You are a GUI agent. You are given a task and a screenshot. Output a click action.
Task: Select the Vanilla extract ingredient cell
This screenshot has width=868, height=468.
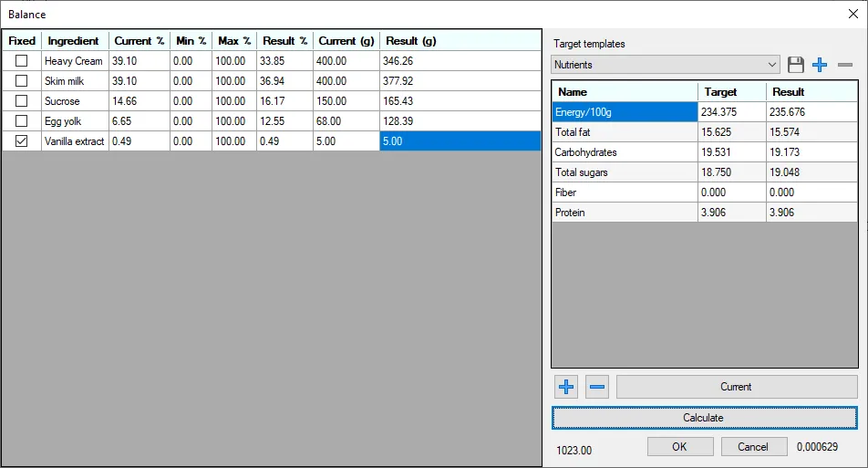pos(75,140)
